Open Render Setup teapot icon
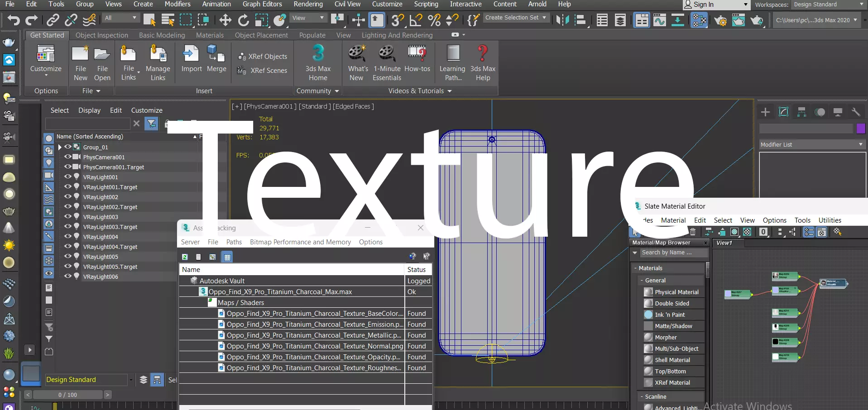The image size is (868, 410). (x=720, y=20)
